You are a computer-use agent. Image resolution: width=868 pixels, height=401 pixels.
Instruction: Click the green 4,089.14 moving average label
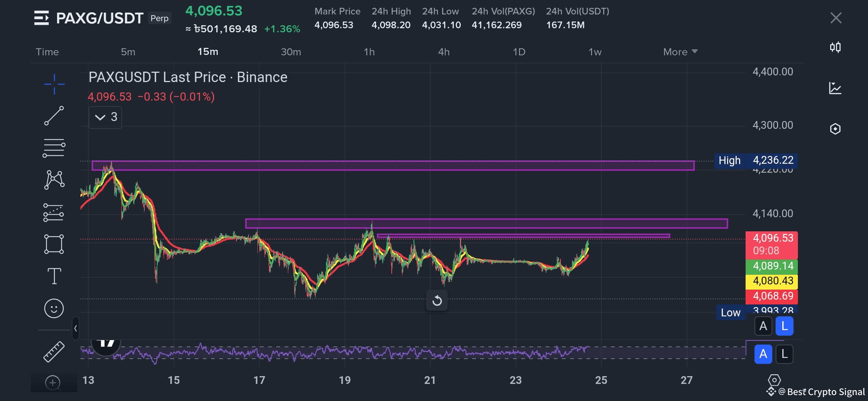pos(772,266)
